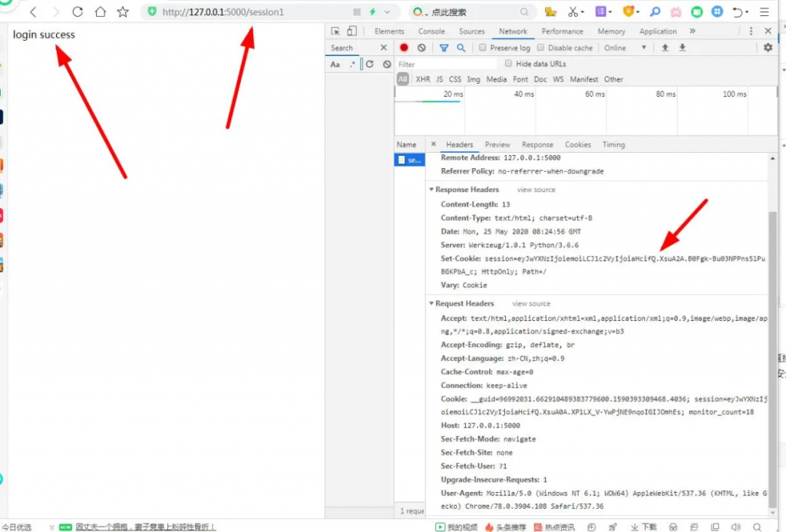
Task: Check the Disable cache option
Action: point(541,48)
